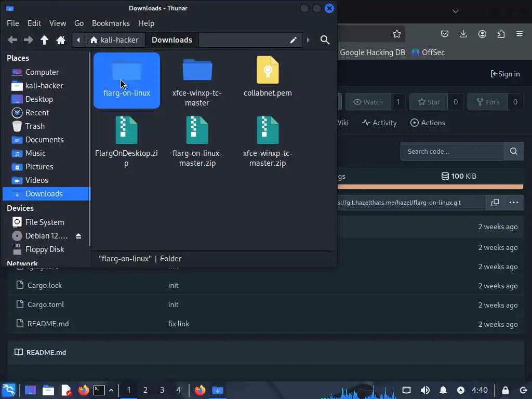Image resolution: width=532 pixels, height=399 pixels.
Task: Open the Go menu
Action: tap(79, 23)
